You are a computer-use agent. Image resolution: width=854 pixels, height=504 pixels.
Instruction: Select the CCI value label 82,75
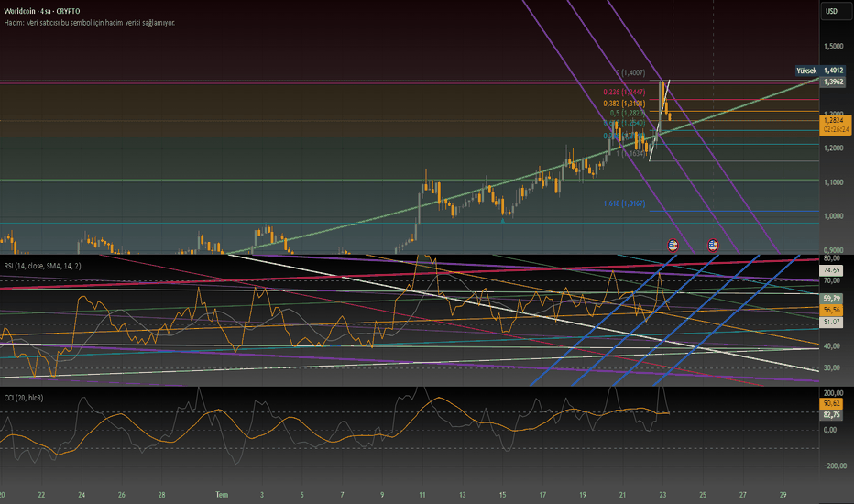click(832, 414)
